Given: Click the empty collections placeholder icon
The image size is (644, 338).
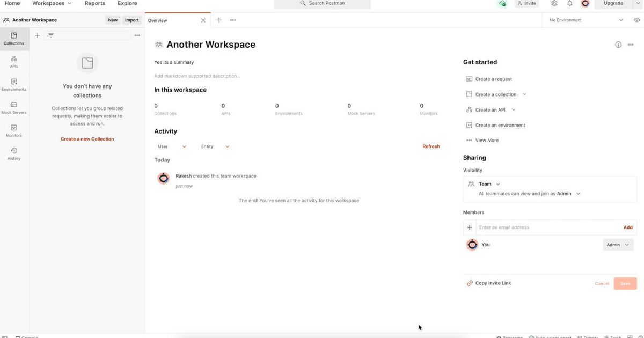Looking at the screenshot, I should (87, 63).
